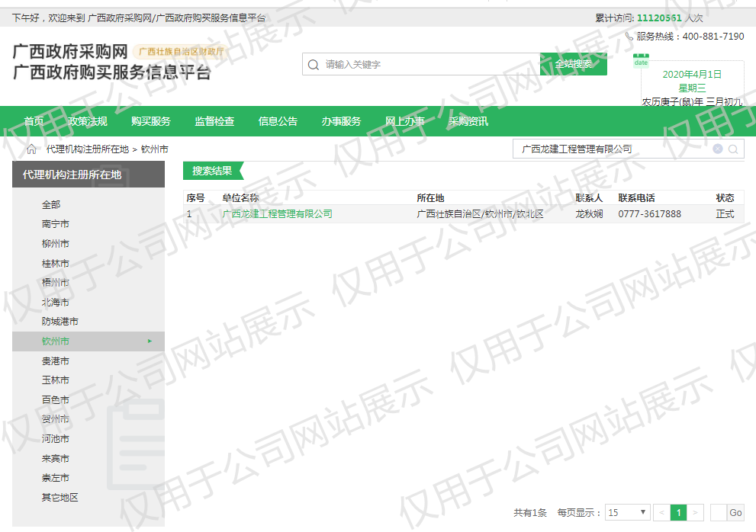Open the 监督检查 menu
756x532 pixels.
click(214, 121)
